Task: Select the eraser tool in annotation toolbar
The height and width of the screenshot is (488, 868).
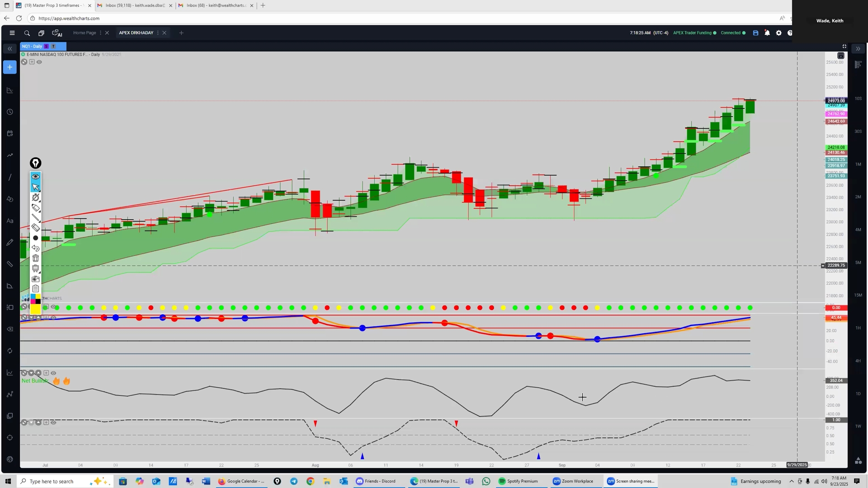Action: (35, 228)
